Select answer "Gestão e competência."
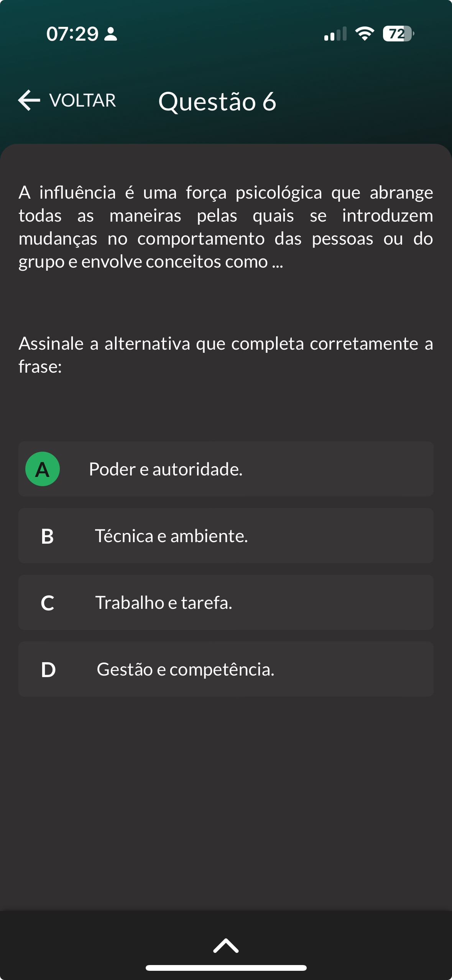The height and width of the screenshot is (980, 452). click(x=186, y=669)
